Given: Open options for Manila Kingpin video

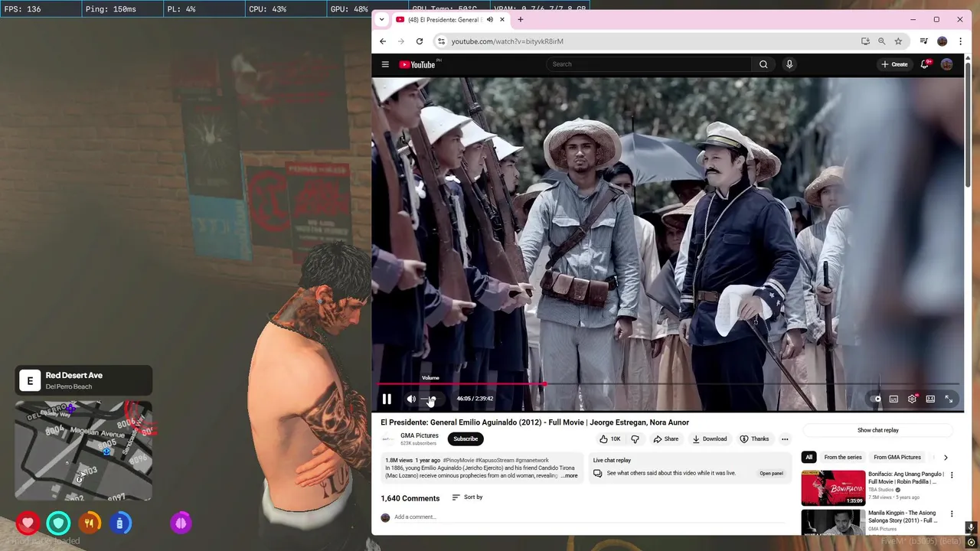Looking at the screenshot, I should click(952, 514).
